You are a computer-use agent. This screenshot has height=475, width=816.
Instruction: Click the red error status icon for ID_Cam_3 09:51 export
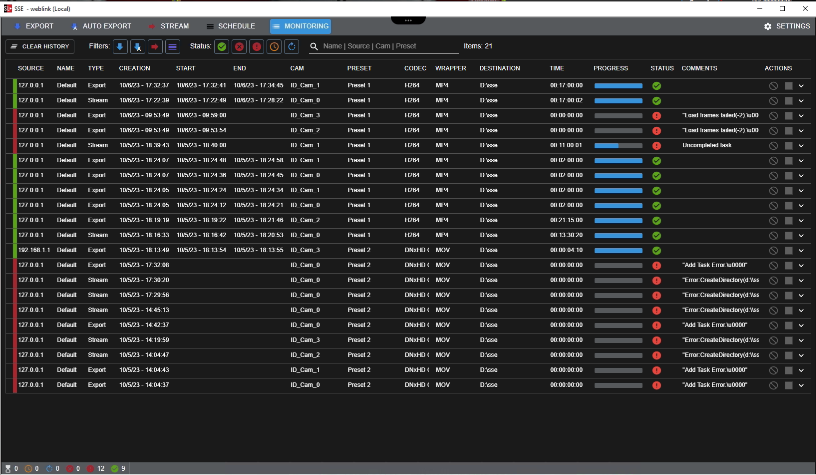point(657,116)
